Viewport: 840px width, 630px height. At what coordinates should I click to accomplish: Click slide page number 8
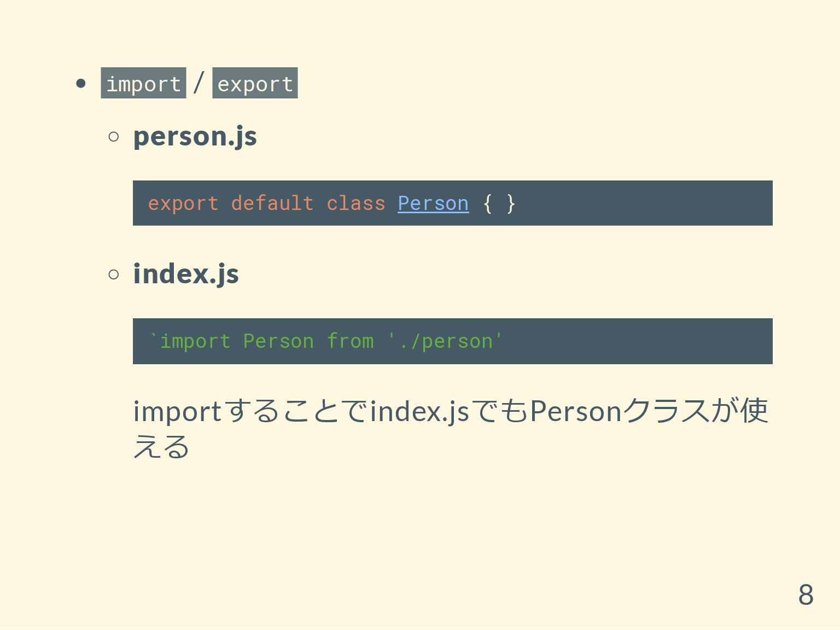(806, 594)
